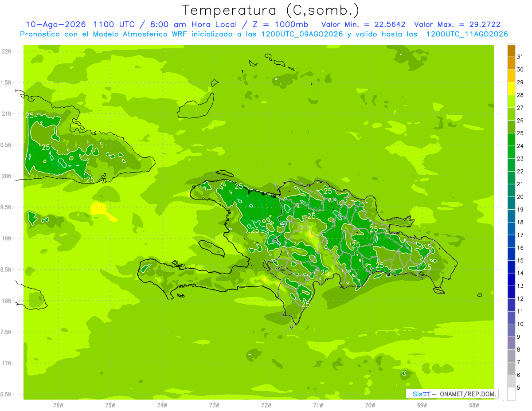Click the 'Valor Max. = 29.2722' reading

[x=457, y=24]
